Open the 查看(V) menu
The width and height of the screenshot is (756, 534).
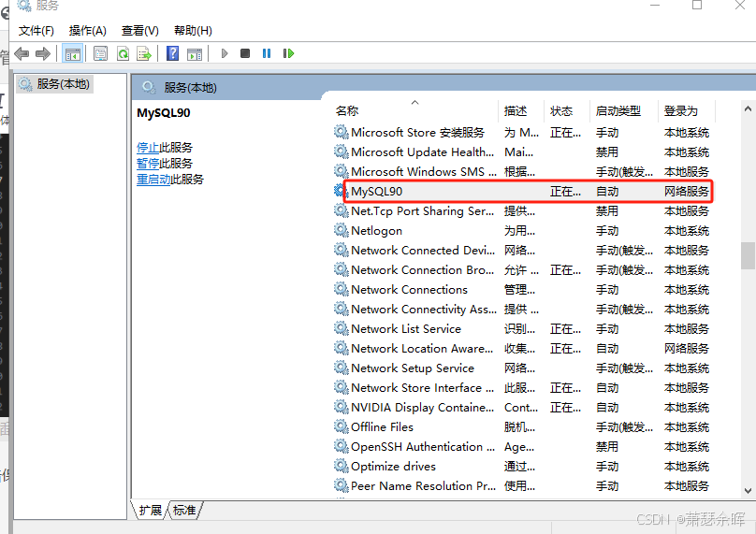pyautogui.click(x=140, y=31)
